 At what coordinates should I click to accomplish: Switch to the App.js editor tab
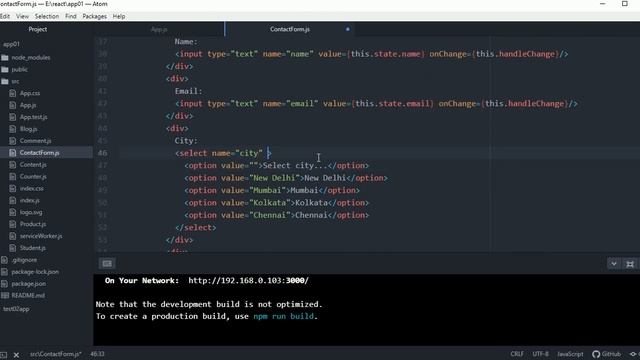[159, 29]
